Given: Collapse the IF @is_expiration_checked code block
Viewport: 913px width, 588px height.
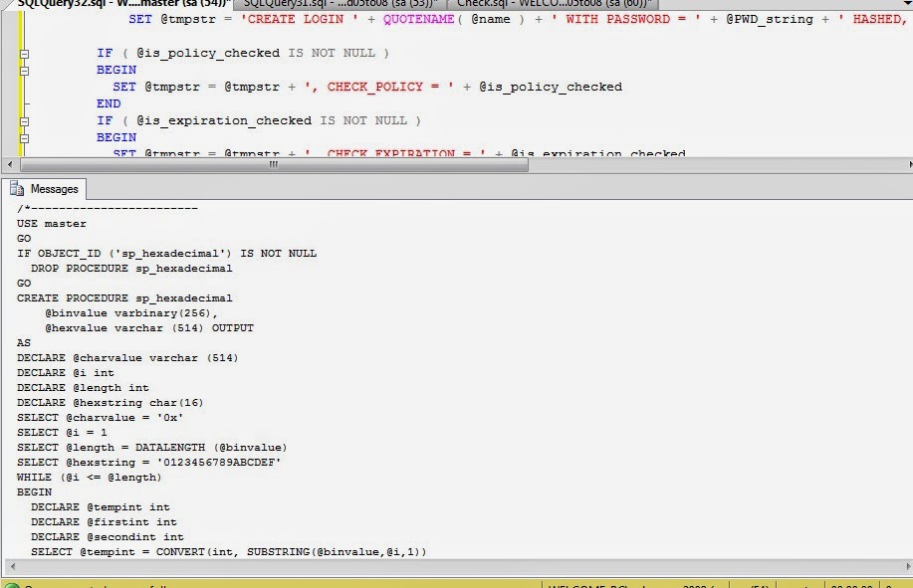Looking at the screenshot, I should pos(25,121).
